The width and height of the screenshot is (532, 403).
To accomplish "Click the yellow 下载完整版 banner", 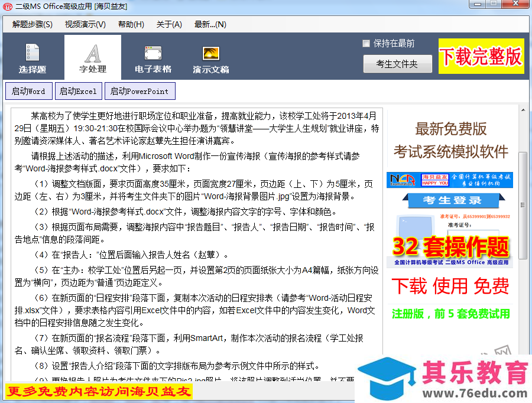I will tap(481, 56).
